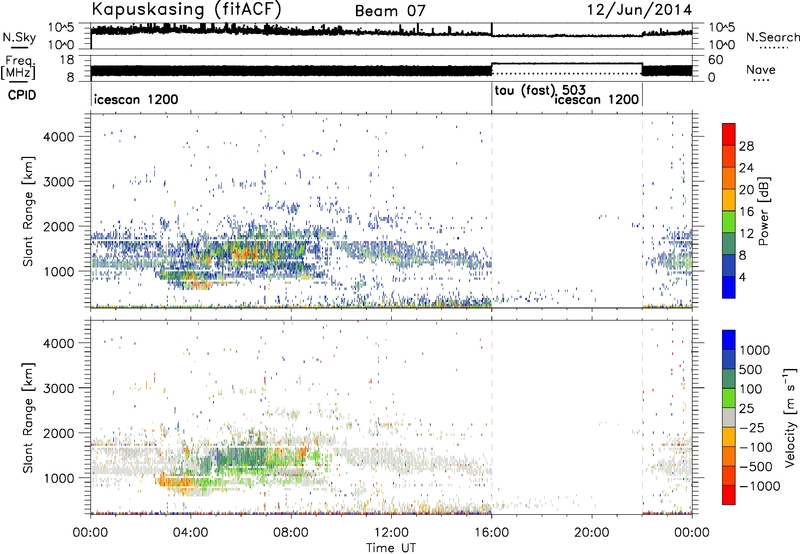Click the dashed 22:00 marker line in velocity panel

tap(642, 416)
